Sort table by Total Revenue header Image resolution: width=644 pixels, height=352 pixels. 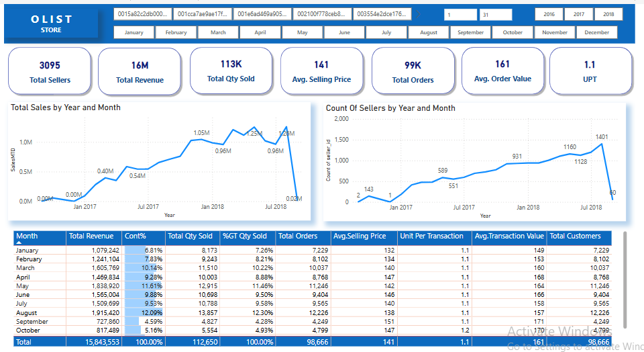(x=94, y=238)
